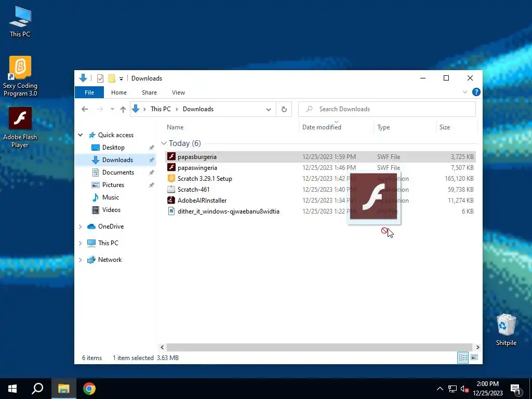This screenshot has width=532, height=399.
Task: Select Music in navigation pane
Action: tap(110, 197)
